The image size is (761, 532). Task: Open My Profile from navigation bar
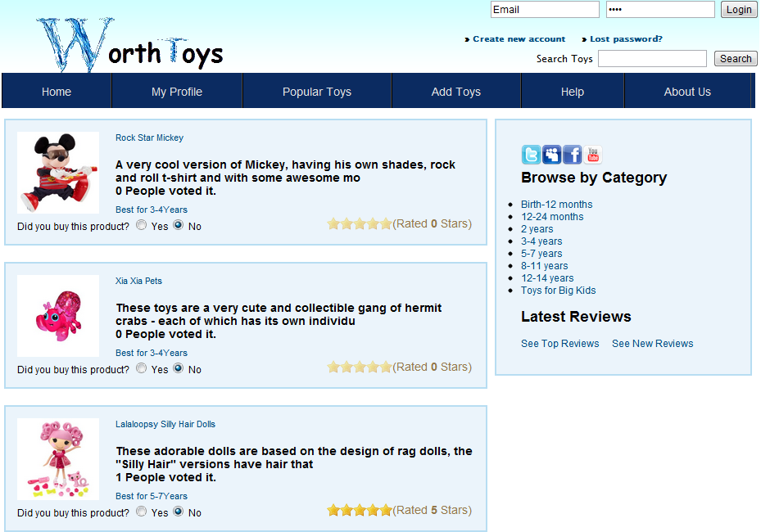(176, 92)
